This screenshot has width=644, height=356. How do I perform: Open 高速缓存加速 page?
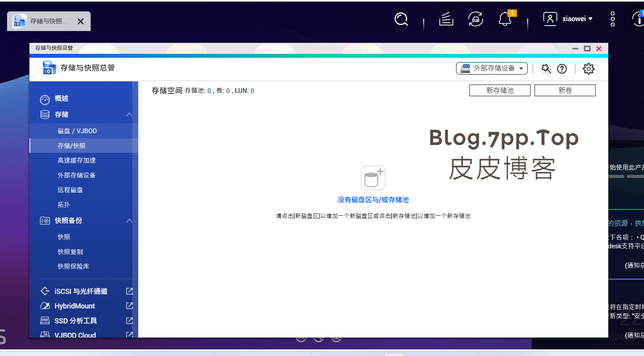tap(77, 160)
